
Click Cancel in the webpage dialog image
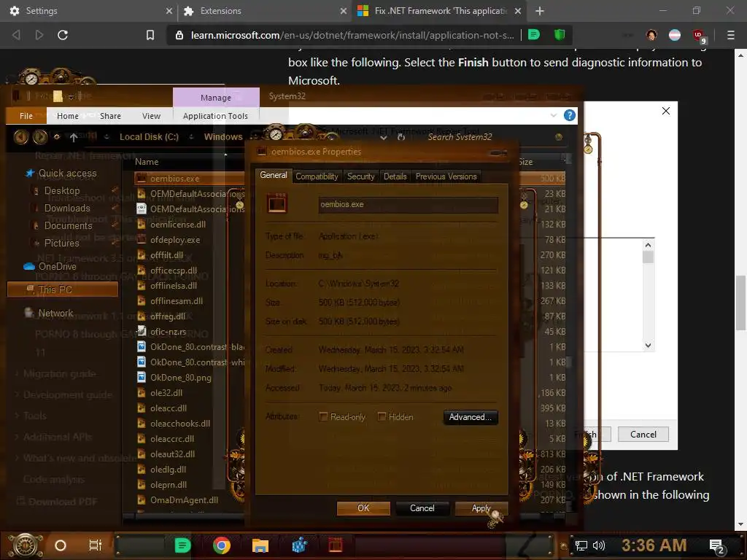643,435
